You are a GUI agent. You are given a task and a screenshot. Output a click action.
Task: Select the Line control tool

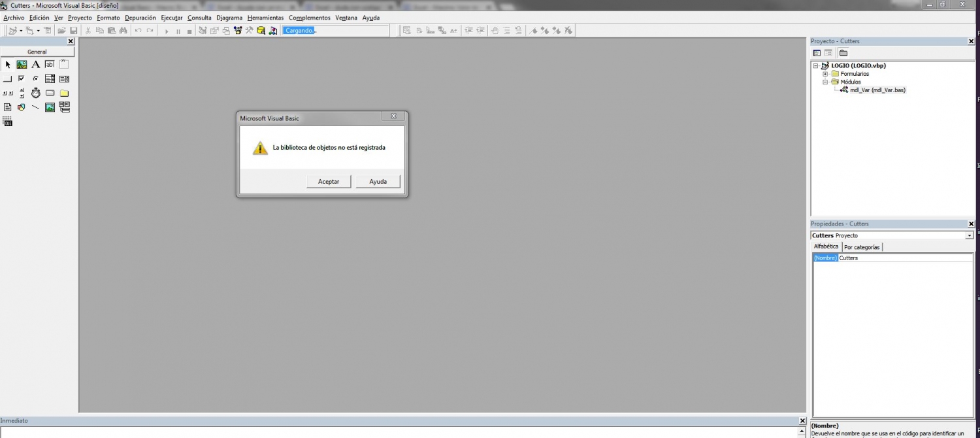click(x=36, y=107)
